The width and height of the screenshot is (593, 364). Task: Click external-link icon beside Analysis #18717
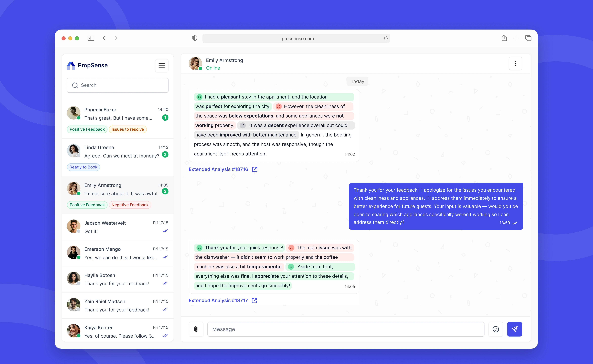pos(254,300)
